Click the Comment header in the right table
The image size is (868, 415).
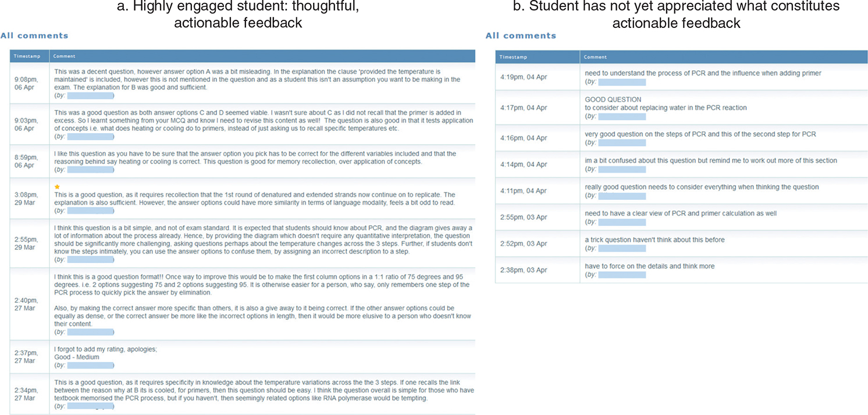pyautogui.click(x=596, y=57)
